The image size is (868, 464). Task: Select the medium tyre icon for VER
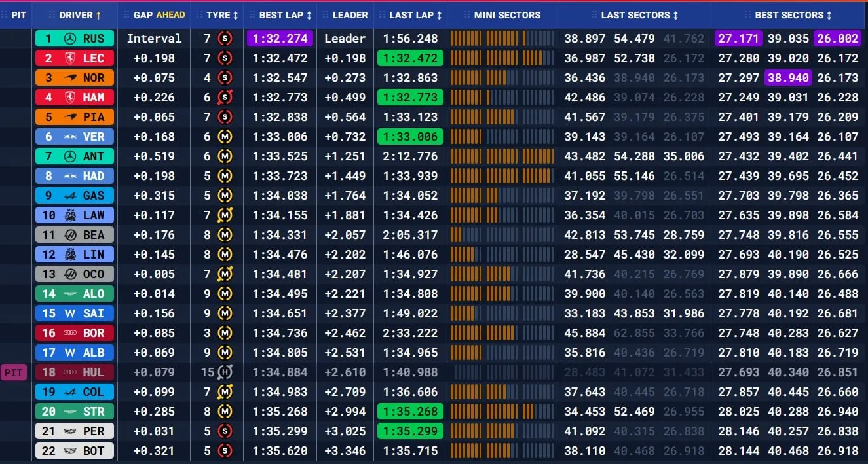(225, 137)
